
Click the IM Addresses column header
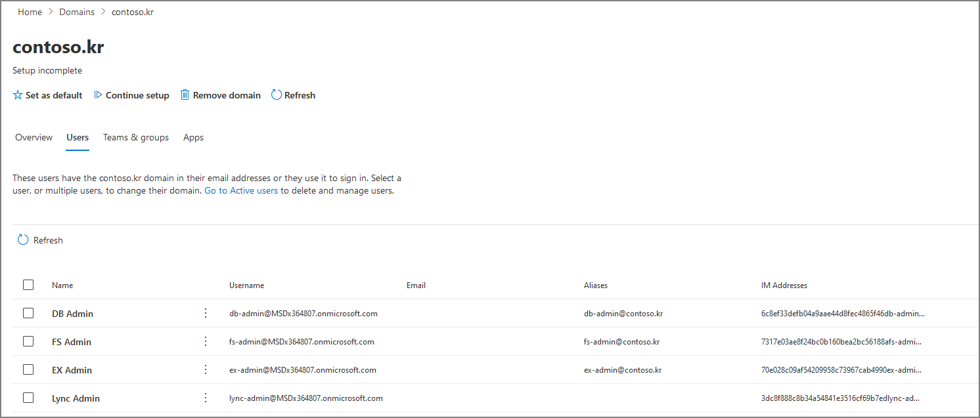[x=784, y=285]
